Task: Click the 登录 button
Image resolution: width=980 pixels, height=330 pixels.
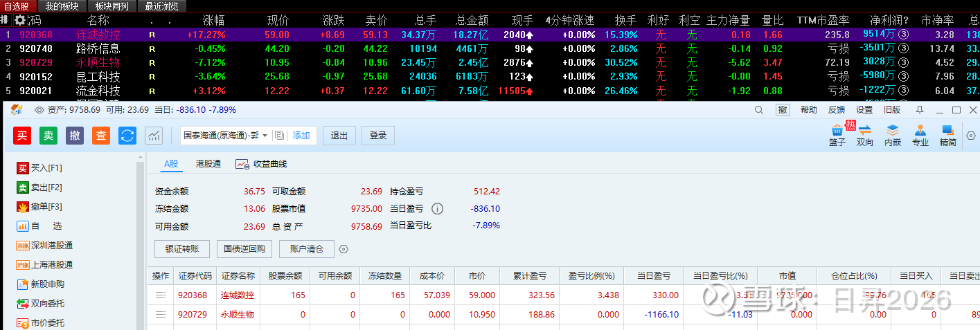Action: pyautogui.click(x=378, y=136)
